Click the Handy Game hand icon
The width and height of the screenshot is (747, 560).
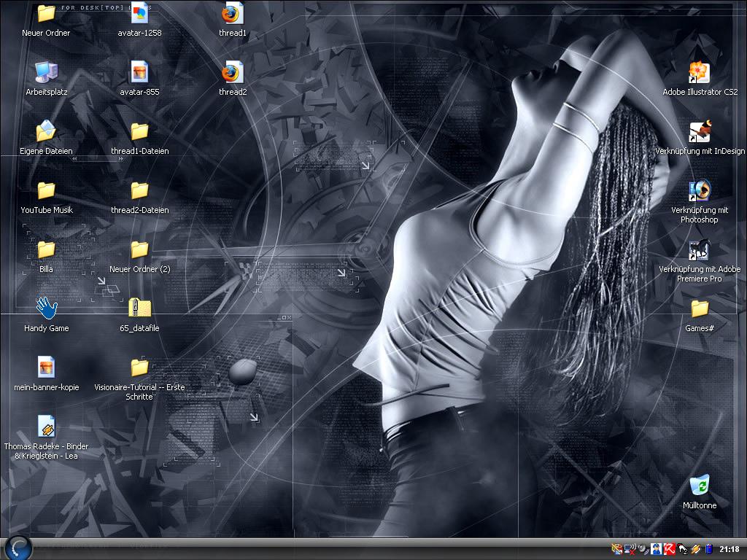(x=47, y=308)
